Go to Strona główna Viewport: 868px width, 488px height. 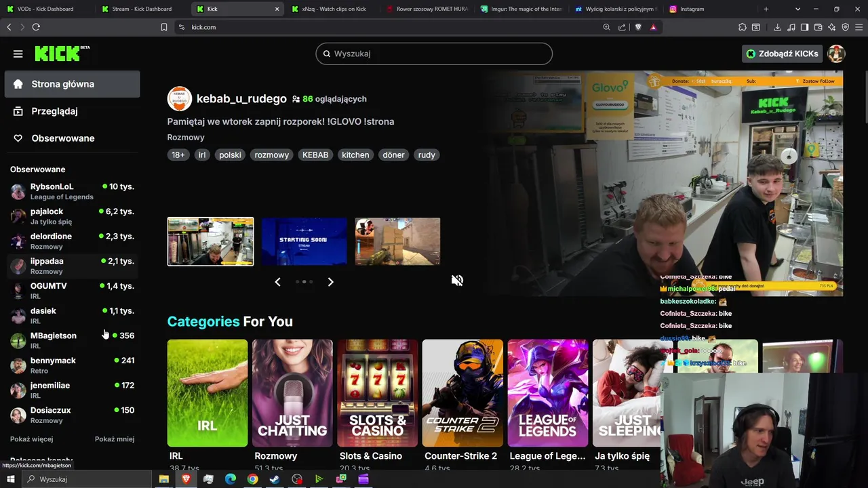click(72, 84)
